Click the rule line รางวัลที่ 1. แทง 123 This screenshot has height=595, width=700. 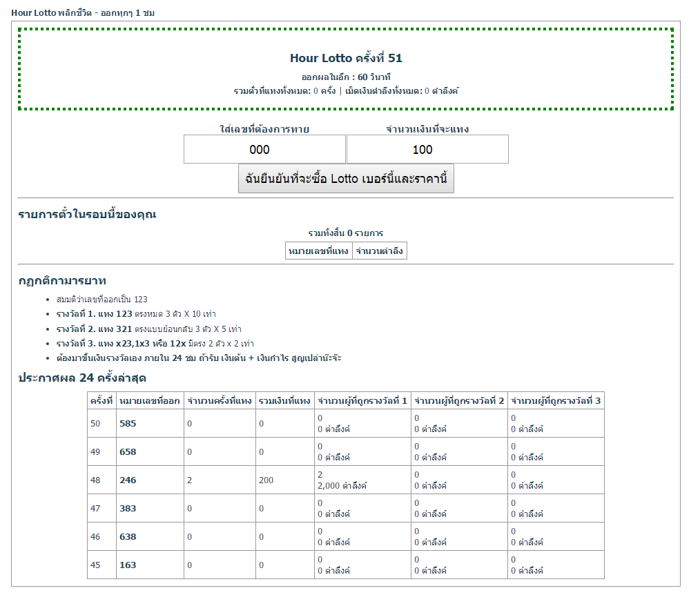tap(136, 314)
